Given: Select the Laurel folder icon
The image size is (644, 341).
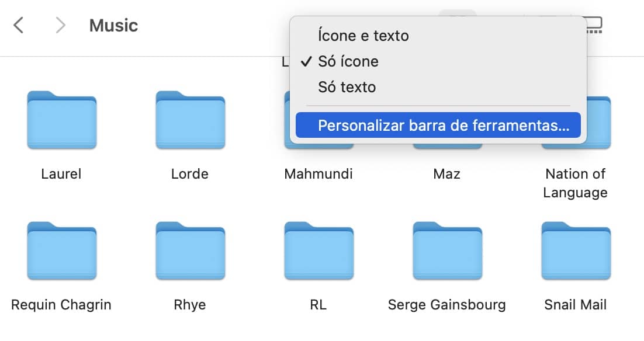Looking at the screenshot, I should coord(61,120).
